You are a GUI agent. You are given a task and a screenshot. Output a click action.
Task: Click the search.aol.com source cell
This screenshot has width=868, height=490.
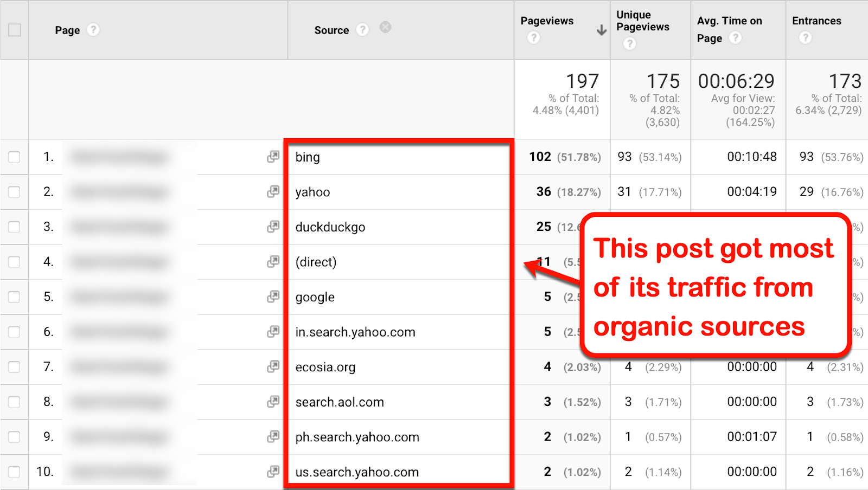401,402
